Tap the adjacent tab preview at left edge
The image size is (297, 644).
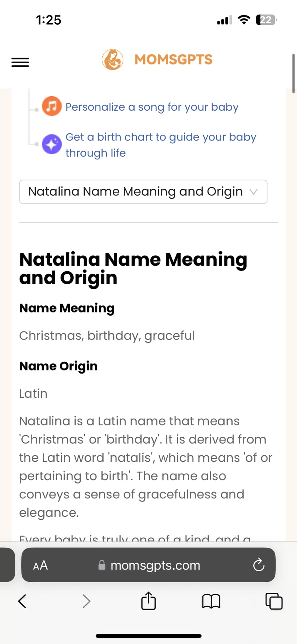[x=7, y=565]
